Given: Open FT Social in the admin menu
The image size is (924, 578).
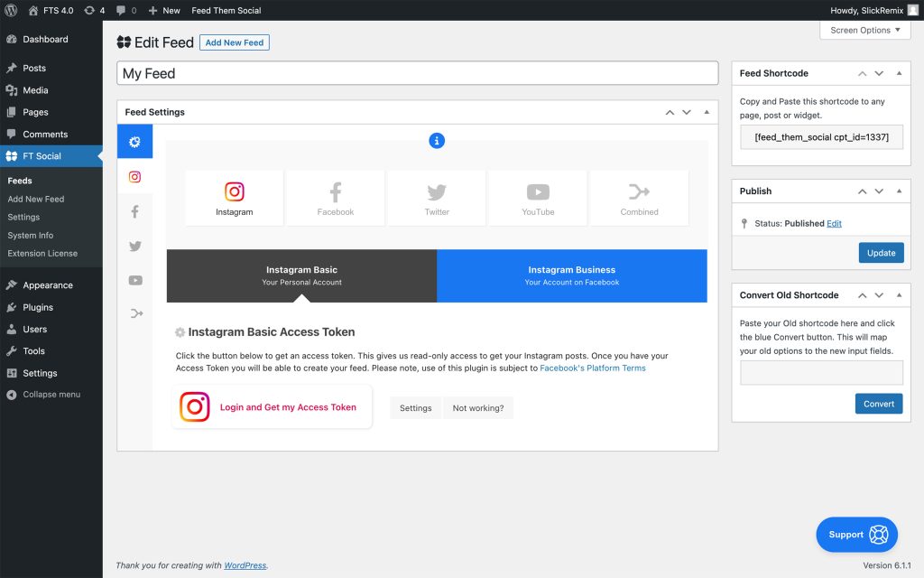Looking at the screenshot, I should coord(51,156).
